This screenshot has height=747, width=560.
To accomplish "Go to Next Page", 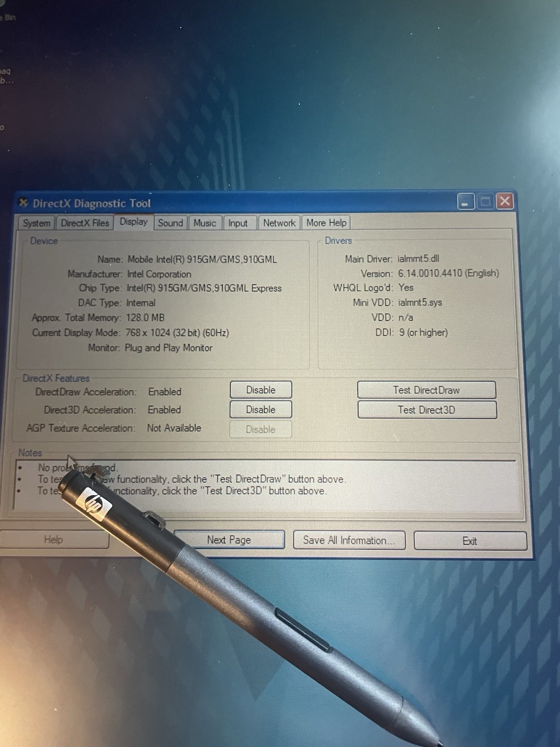I will coord(229,540).
